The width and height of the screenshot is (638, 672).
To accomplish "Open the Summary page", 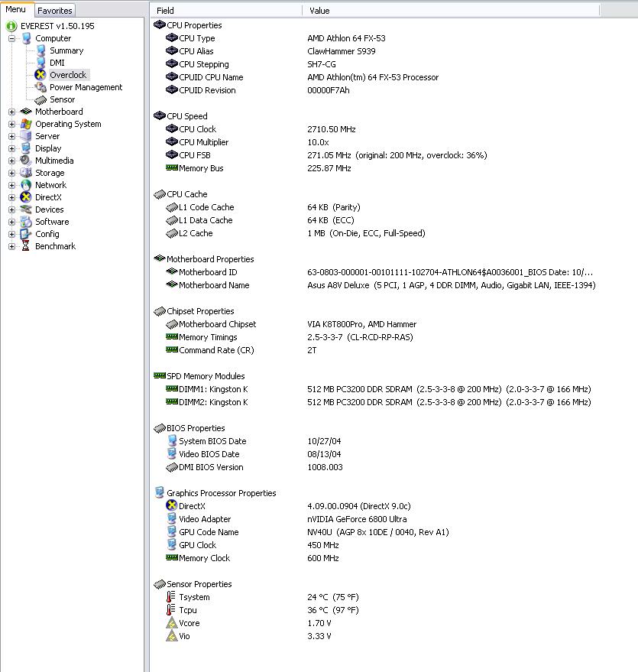I will coord(66,50).
